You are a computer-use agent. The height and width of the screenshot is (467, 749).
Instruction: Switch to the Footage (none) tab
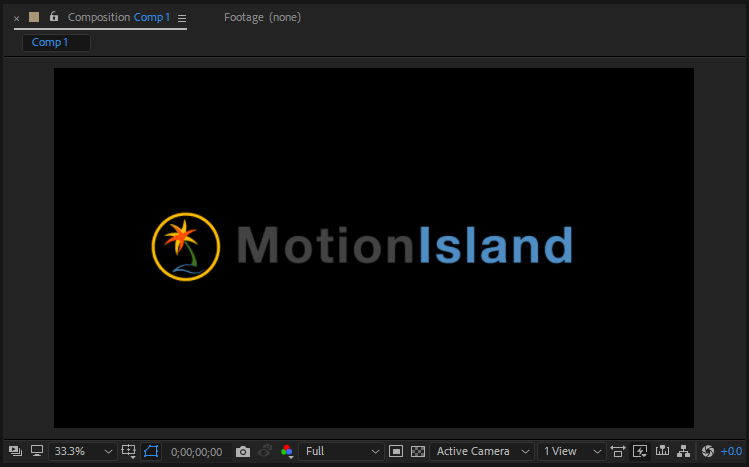click(262, 17)
